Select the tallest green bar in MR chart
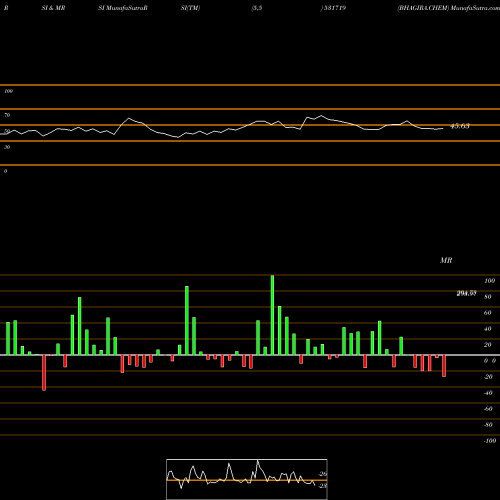 point(272,315)
